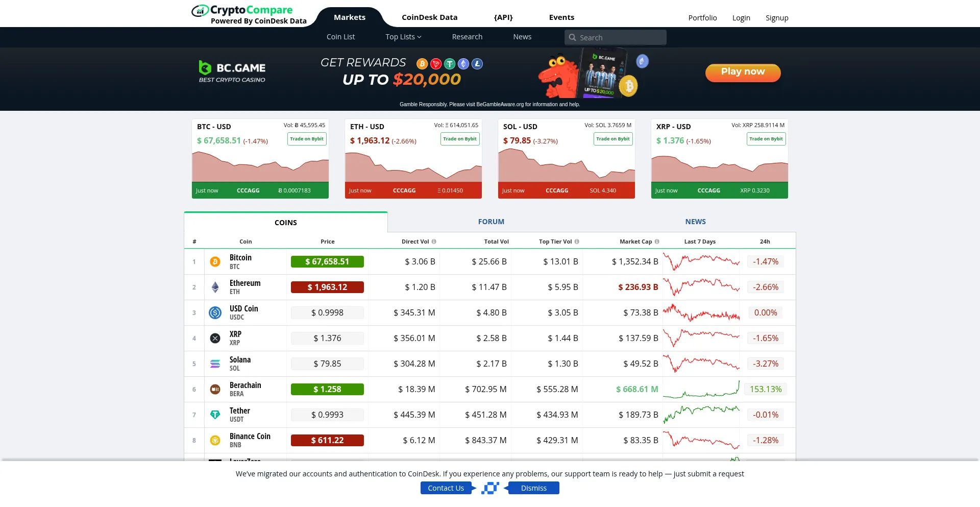Click Berachain price $ 1.258
This screenshot has height=507, width=980.
pos(327,389)
